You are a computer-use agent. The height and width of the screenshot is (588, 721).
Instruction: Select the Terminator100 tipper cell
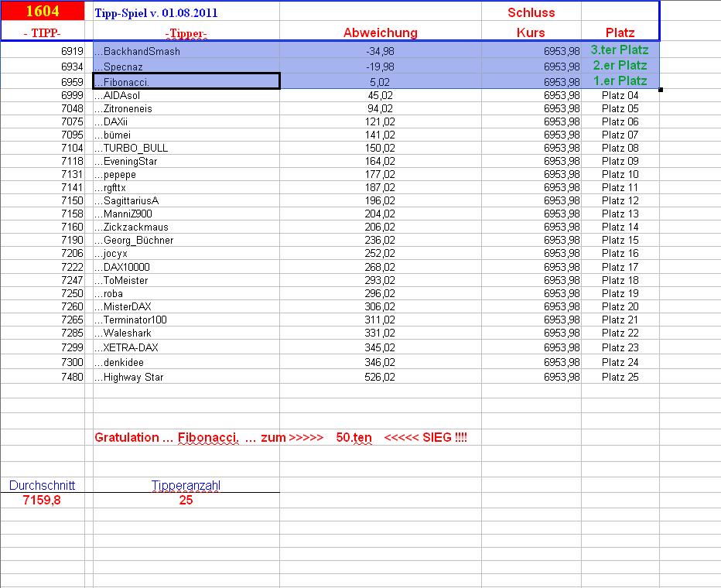coord(186,320)
